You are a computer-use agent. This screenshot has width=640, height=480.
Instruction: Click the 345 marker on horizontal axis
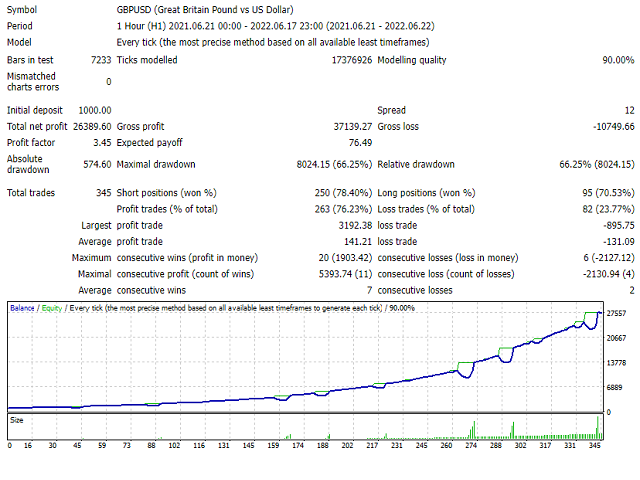(595, 446)
